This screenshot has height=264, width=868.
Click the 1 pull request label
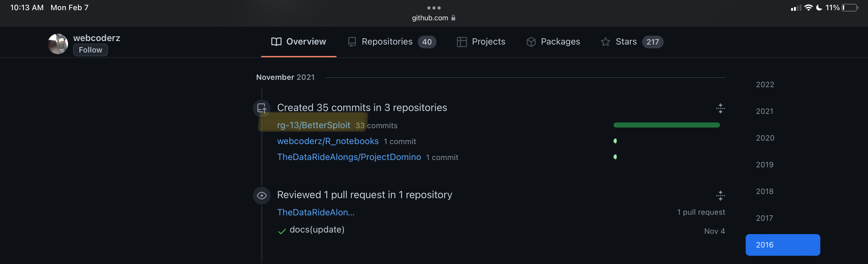click(x=701, y=212)
